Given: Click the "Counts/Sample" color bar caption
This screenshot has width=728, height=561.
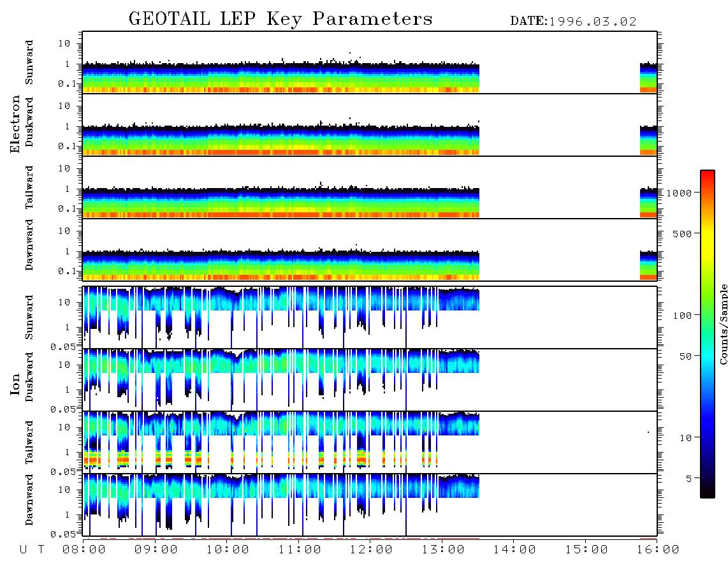Looking at the screenshot, I should click(723, 324).
